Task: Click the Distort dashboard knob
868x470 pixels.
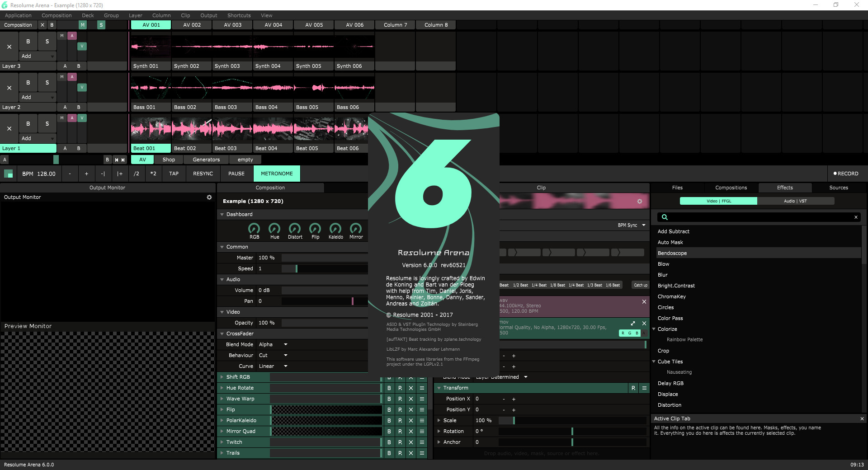Action: click(295, 228)
